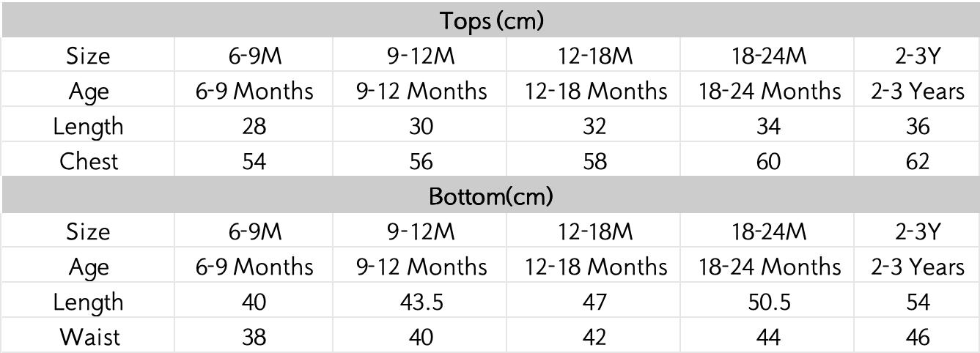Select the "Waist" row label
The width and height of the screenshot is (980, 353).
[89, 337]
